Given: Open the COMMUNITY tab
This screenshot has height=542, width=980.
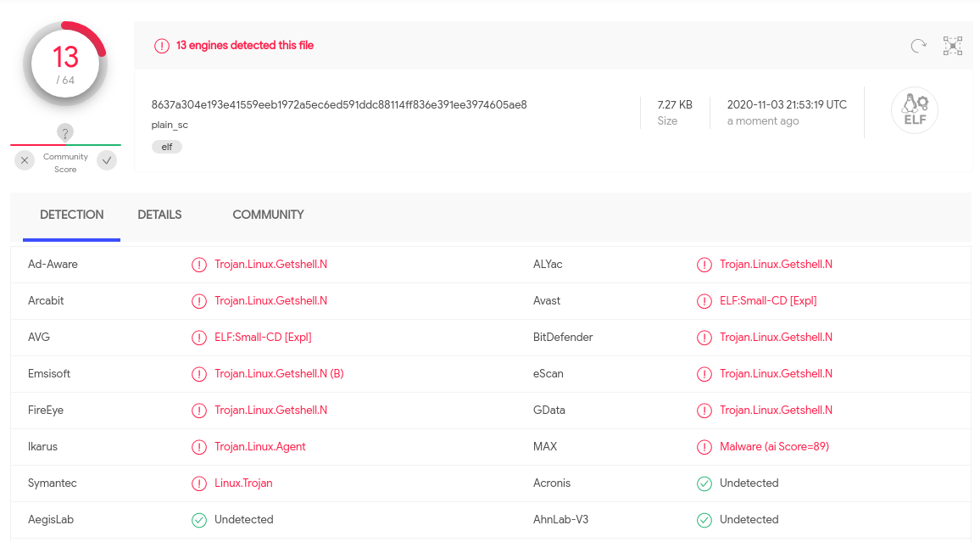Looking at the screenshot, I should [268, 215].
